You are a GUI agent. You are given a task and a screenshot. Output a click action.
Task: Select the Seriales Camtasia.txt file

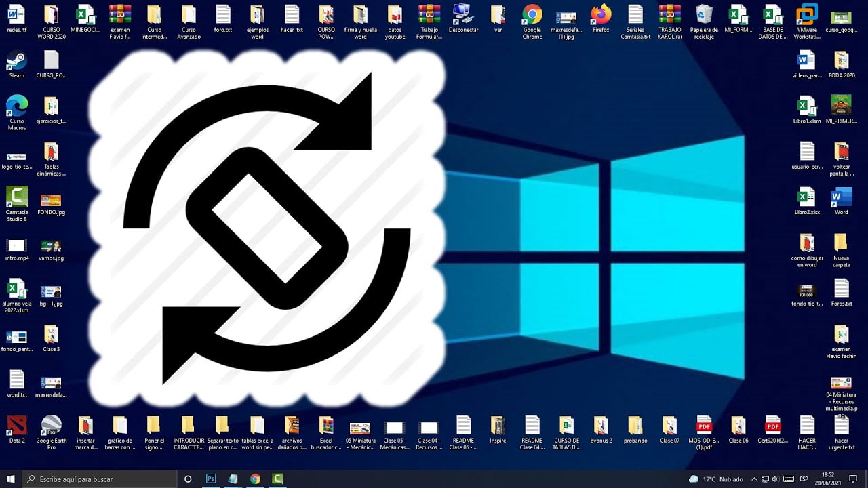pyautogui.click(x=635, y=22)
